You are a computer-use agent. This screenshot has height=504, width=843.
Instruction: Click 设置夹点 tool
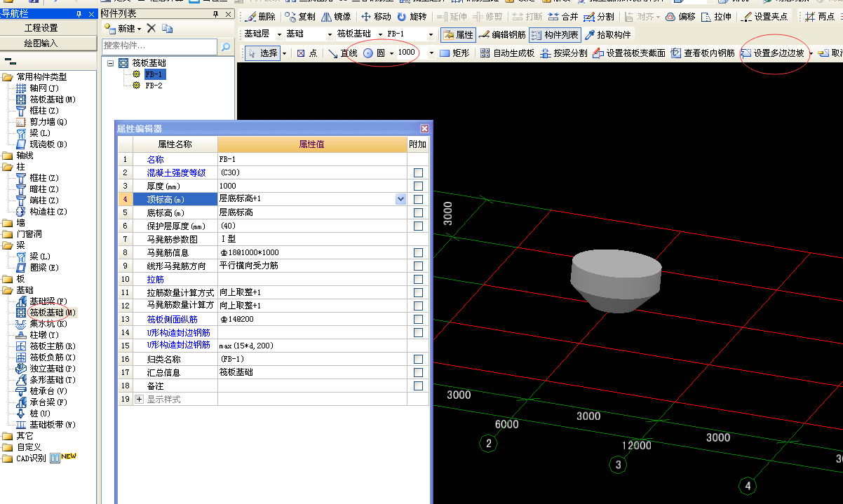(764, 17)
